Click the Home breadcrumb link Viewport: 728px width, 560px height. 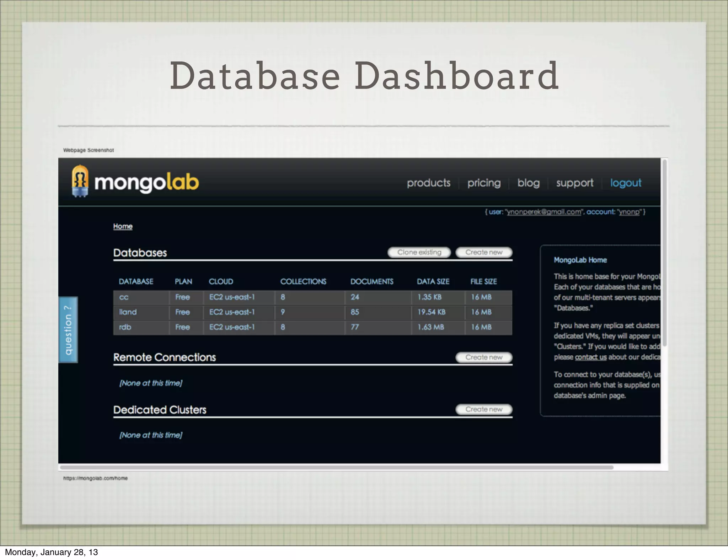[x=123, y=226]
